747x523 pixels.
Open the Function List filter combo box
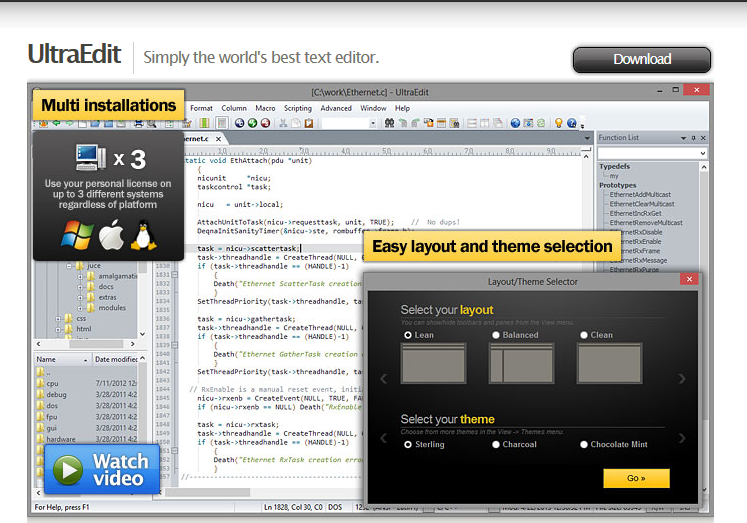pyautogui.click(x=652, y=153)
